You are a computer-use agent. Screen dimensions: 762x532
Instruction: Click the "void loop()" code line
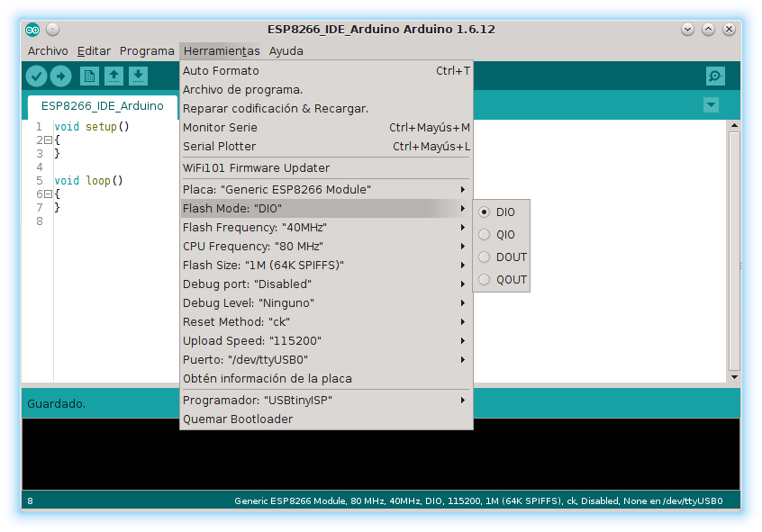pyautogui.click(x=88, y=181)
